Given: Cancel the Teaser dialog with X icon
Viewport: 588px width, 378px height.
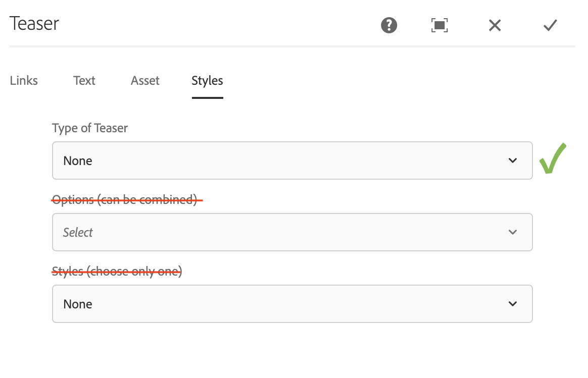Looking at the screenshot, I should pyautogui.click(x=495, y=25).
